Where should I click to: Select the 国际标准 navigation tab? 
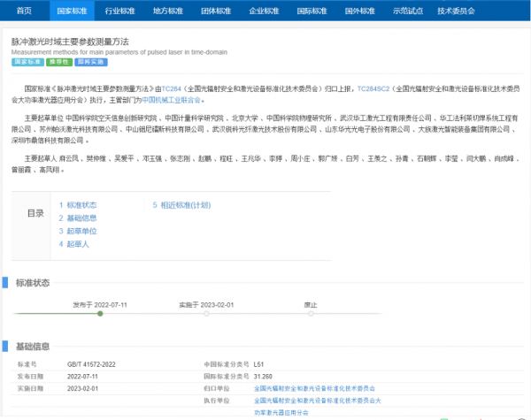[312, 11]
